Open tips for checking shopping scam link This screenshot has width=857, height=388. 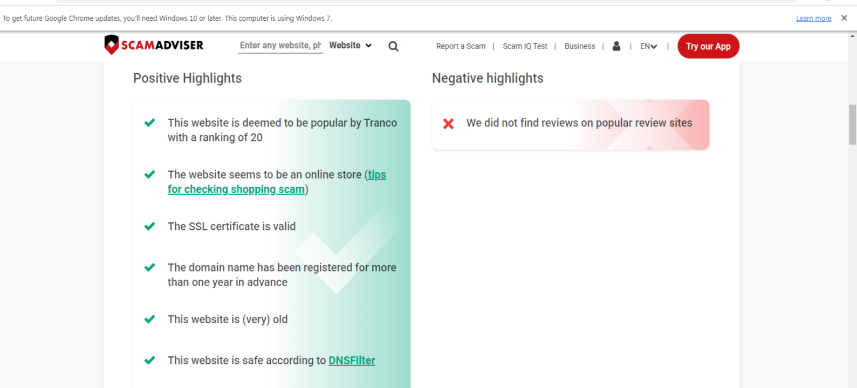(277, 182)
